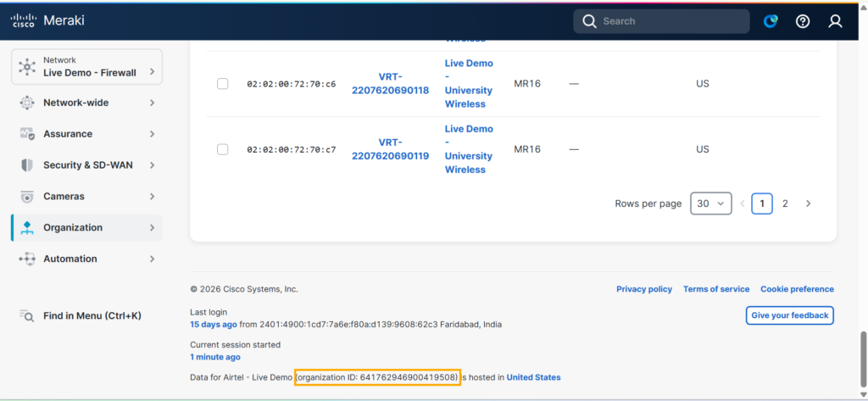
Task: Click the Network selector topology icon
Action: point(26,66)
